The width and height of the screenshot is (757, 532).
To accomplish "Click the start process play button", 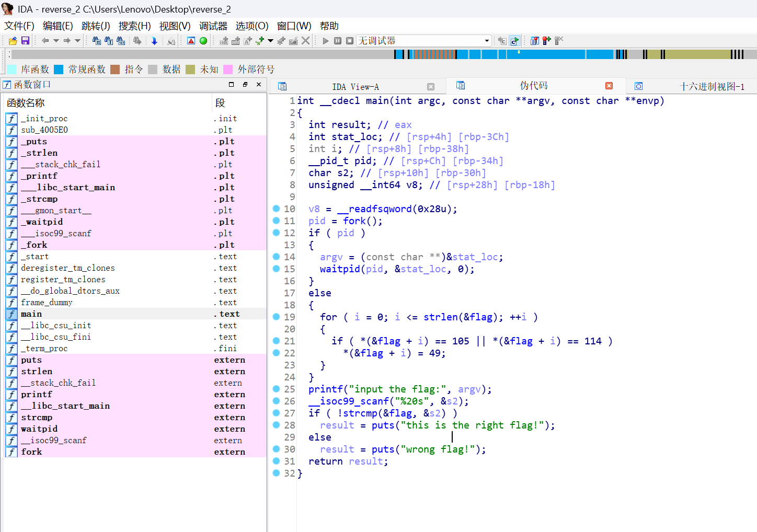I will 326,41.
